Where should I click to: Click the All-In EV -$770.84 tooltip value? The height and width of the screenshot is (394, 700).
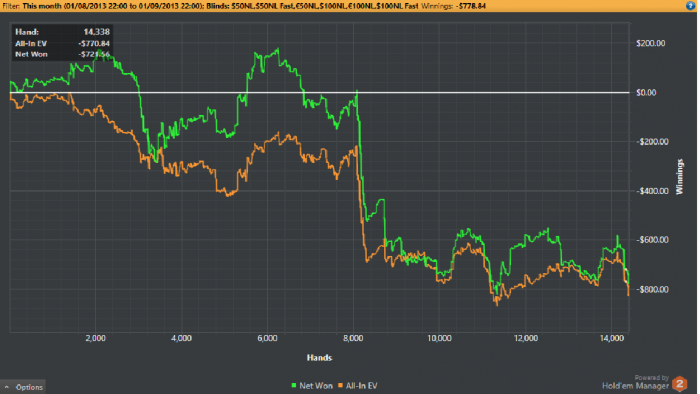tap(94, 43)
